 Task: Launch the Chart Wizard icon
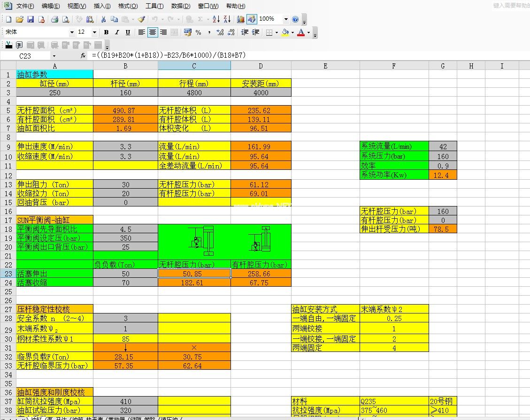point(241,19)
